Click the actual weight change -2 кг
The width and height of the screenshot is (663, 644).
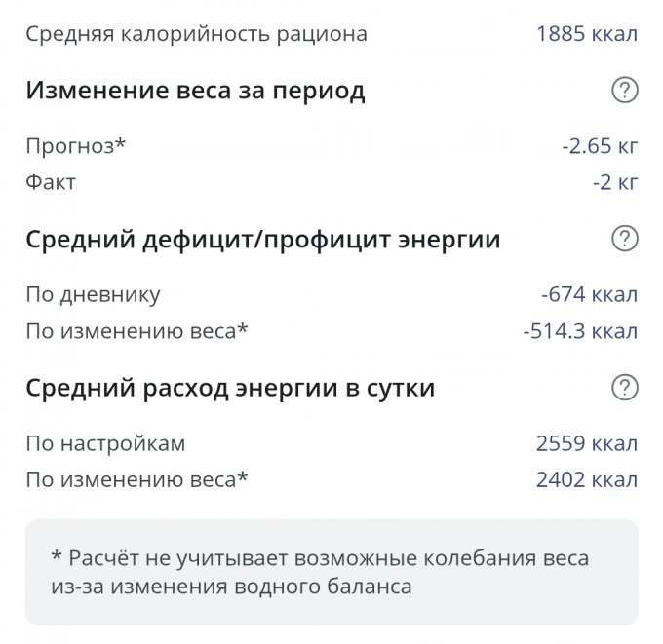[x=614, y=182]
